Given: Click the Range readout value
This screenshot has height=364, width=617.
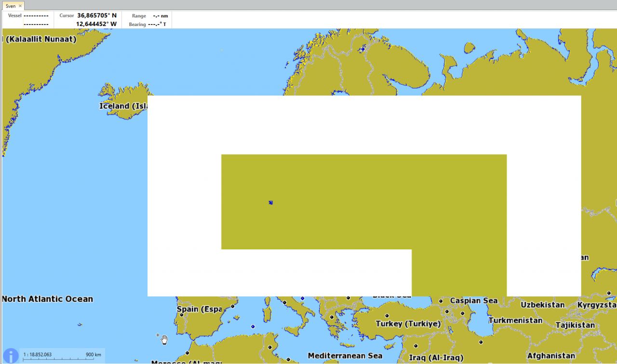Looking at the screenshot, I should (160, 16).
